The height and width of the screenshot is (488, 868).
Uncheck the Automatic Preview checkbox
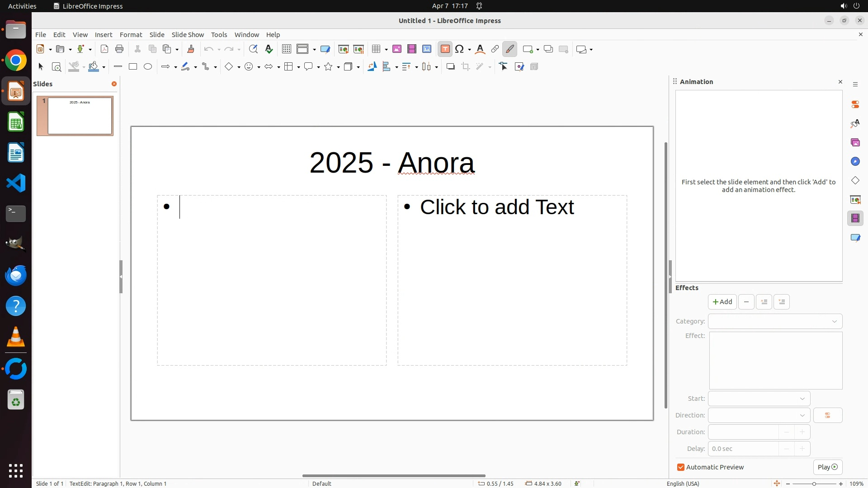[681, 467]
